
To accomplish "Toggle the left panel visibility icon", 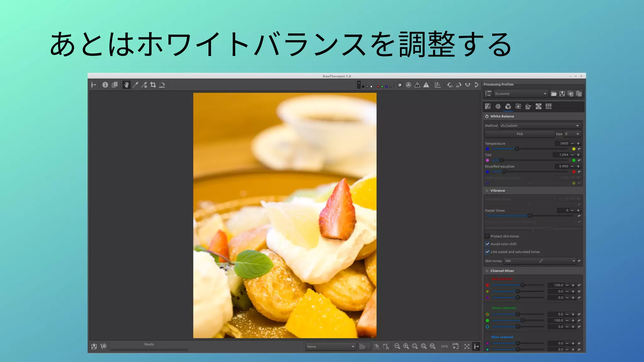I will pos(93,85).
